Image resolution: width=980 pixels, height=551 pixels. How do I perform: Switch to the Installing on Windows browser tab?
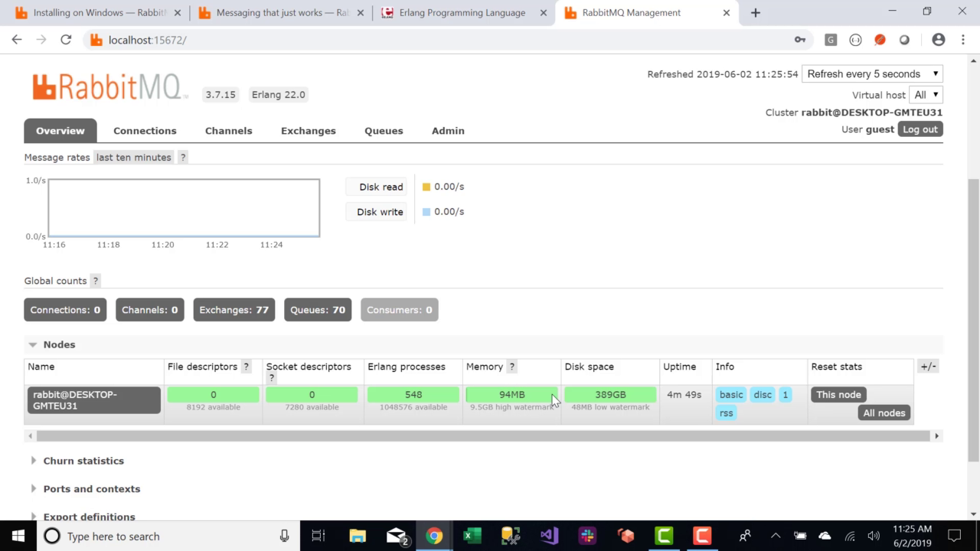pos(100,13)
